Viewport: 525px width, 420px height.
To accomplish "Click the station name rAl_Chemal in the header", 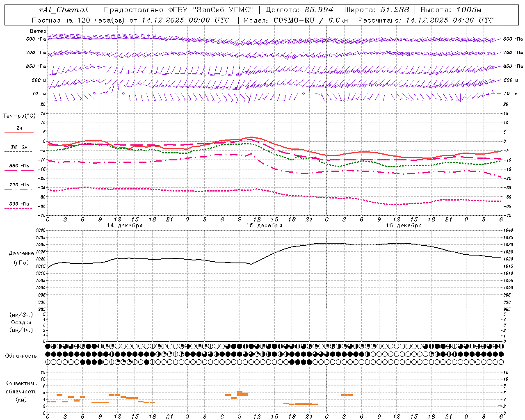I will coord(63,10).
